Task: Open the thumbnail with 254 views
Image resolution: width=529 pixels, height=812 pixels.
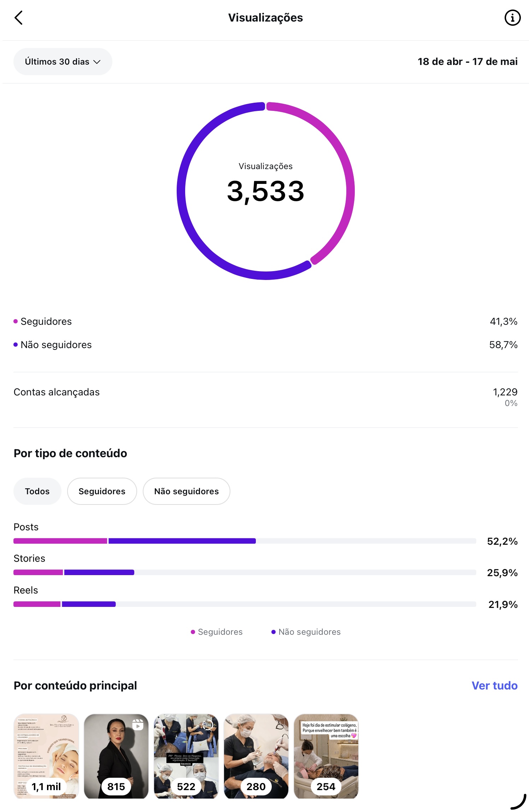Action: pos(326,756)
